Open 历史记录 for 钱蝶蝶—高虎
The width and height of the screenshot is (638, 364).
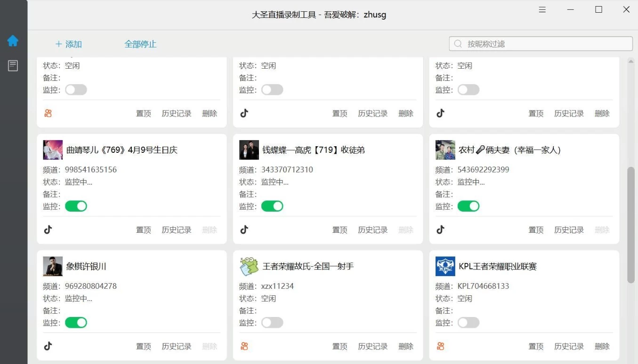tap(372, 230)
